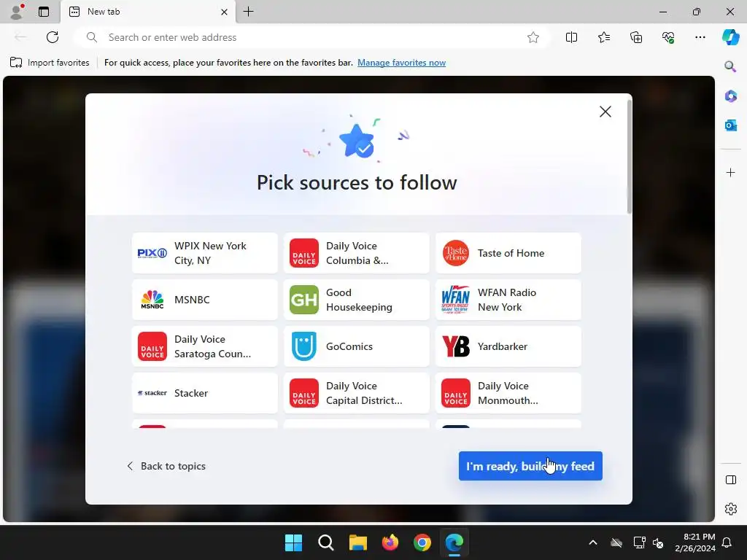Open network display tray icon
The height and width of the screenshot is (560, 747).
tap(639, 542)
